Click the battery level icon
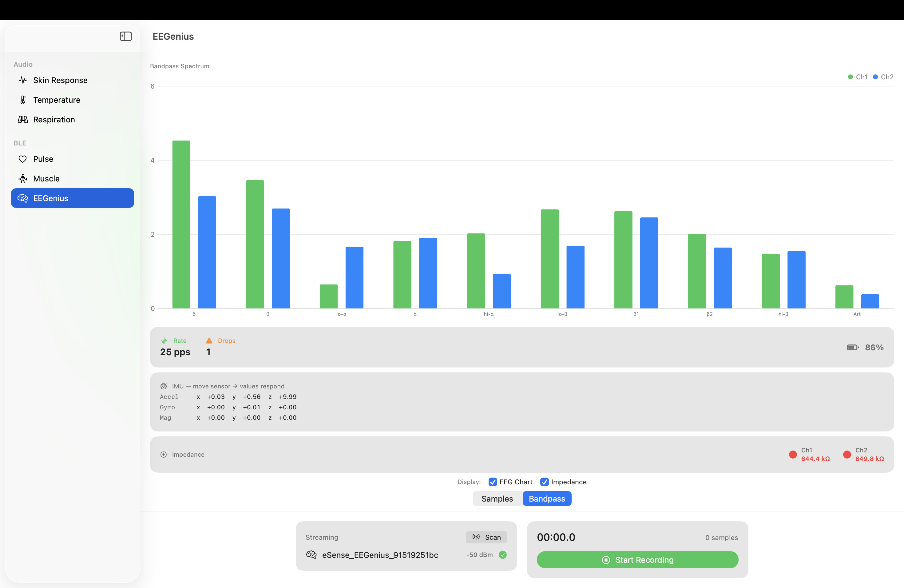This screenshot has width=904, height=588. [852, 348]
